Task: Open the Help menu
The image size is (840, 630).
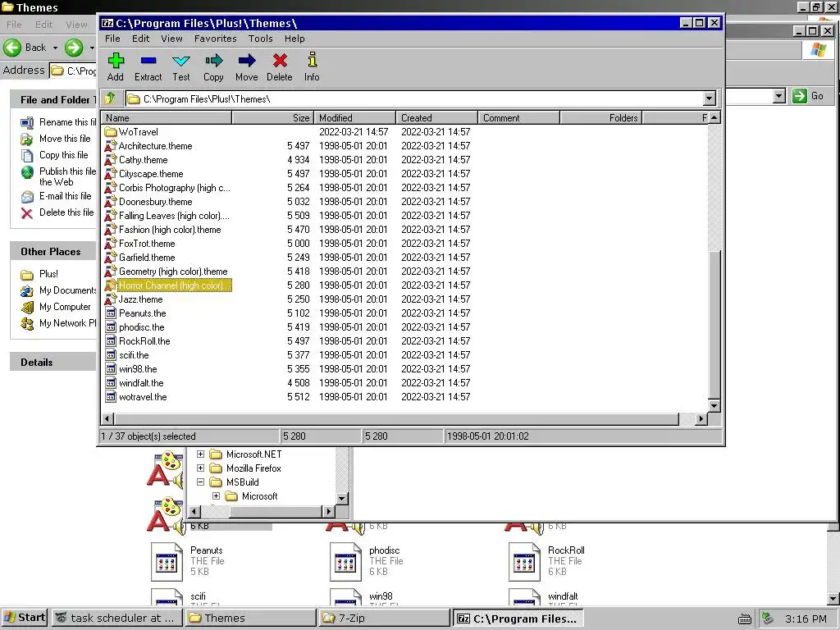Action: click(x=294, y=39)
